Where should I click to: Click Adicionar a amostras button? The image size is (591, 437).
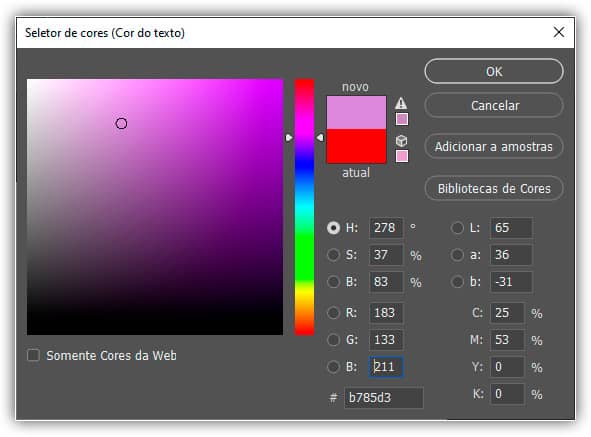click(494, 146)
